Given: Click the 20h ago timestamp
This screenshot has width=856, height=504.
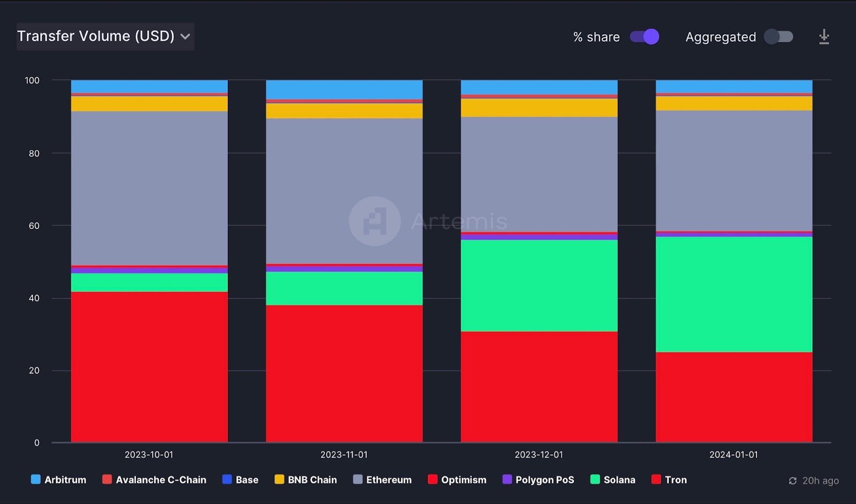Looking at the screenshot, I should pos(821,480).
